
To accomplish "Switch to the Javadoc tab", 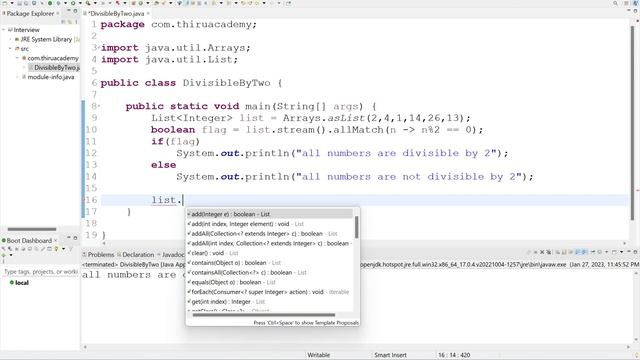I will [171, 254].
